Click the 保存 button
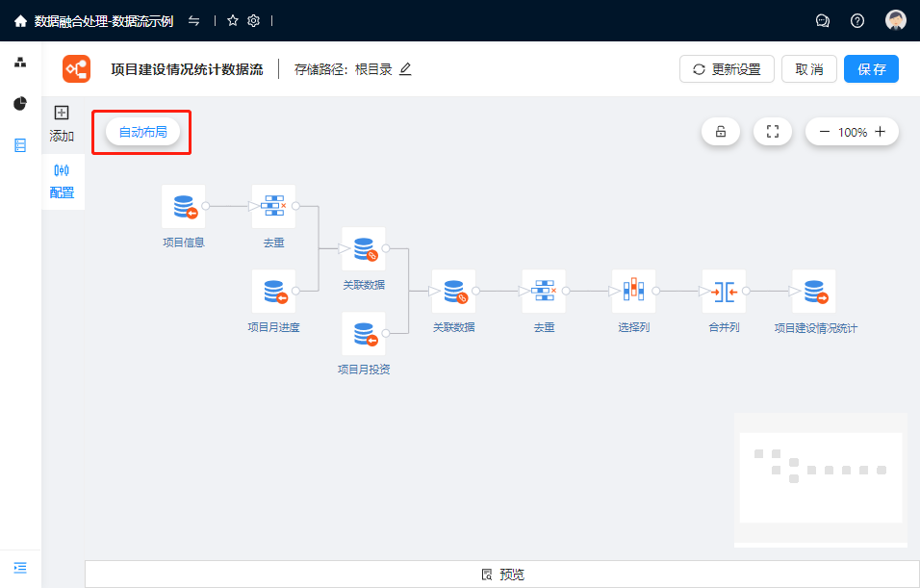920x588 pixels. (871, 69)
